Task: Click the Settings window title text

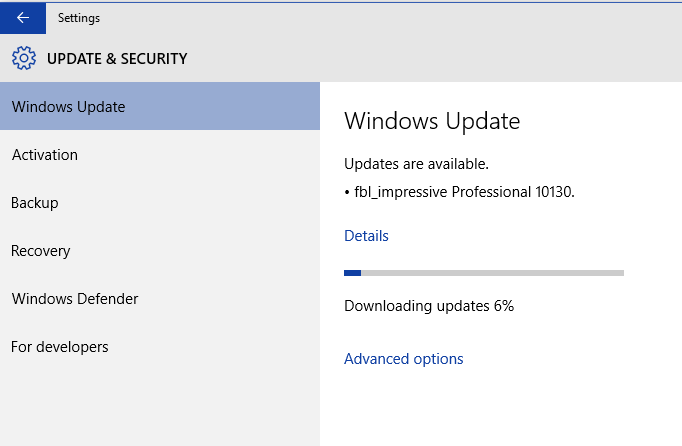Action: (x=79, y=18)
